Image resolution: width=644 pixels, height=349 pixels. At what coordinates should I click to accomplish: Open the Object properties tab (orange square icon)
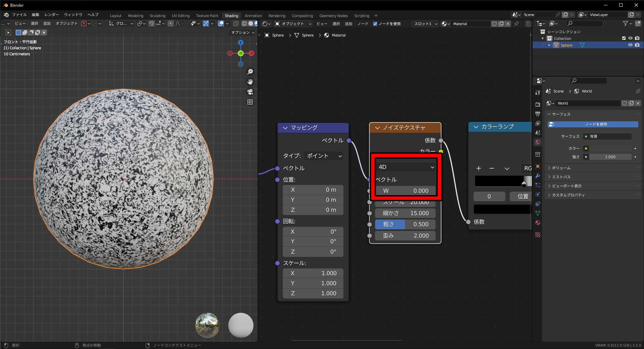click(538, 167)
